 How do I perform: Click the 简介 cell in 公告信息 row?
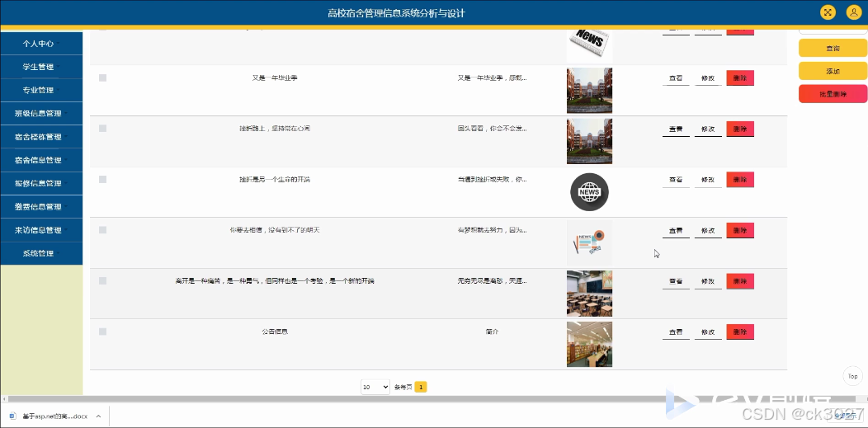click(x=492, y=332)
